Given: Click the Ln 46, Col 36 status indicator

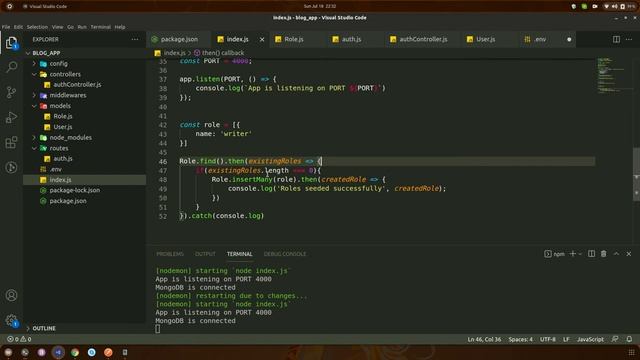Looking at the screenshot, I should (x=484, y=339).
